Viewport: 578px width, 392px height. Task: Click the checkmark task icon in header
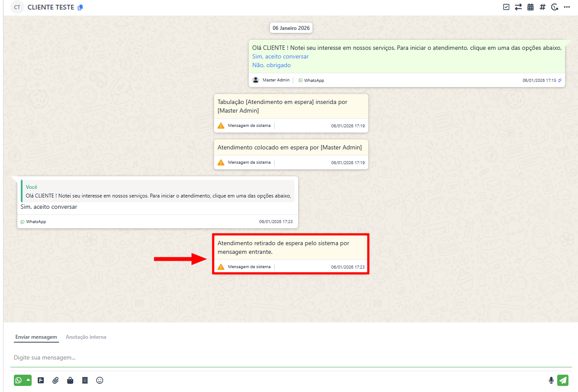pos(506,7)
